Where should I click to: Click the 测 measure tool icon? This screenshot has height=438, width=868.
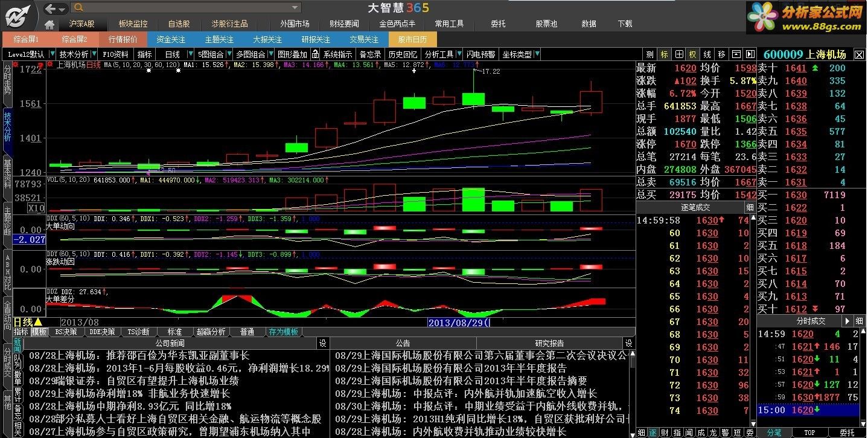649,54
